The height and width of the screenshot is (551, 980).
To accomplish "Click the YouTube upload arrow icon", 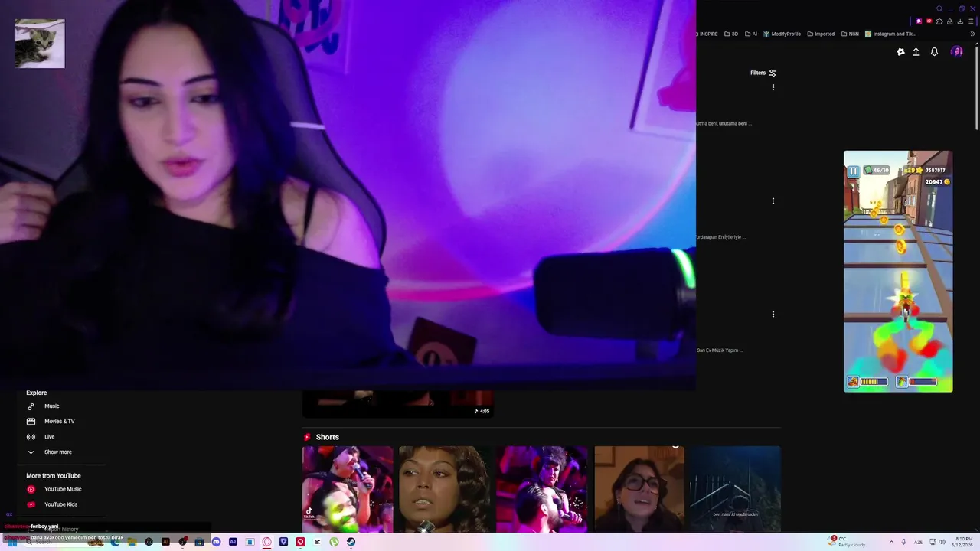I will tap(916, 52).
